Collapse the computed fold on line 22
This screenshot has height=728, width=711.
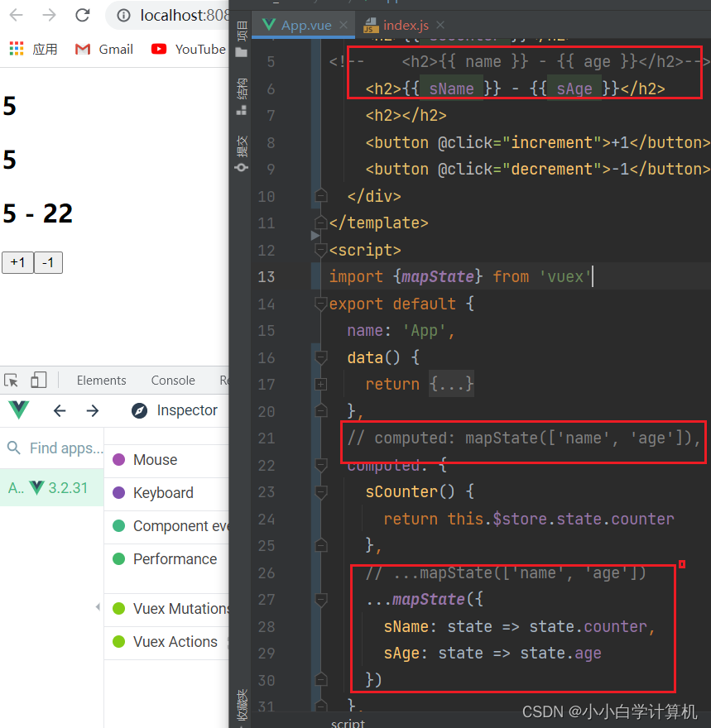click(321, 465)
